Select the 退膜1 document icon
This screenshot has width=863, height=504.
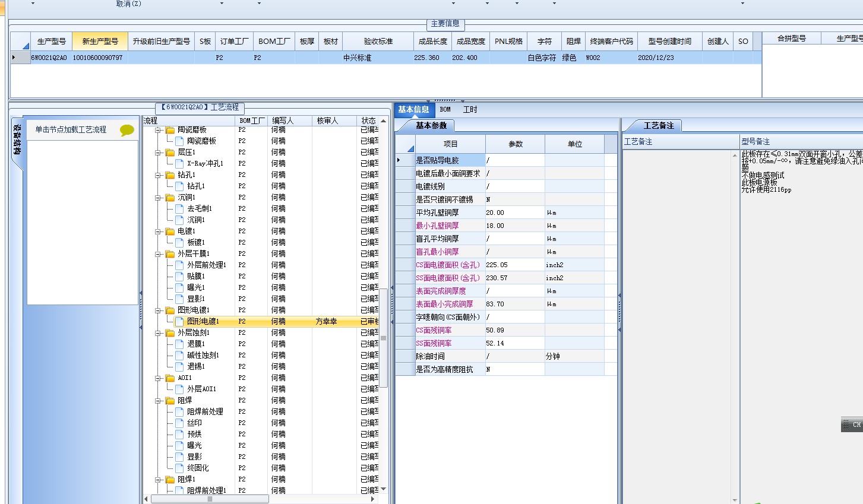[179, 344]
